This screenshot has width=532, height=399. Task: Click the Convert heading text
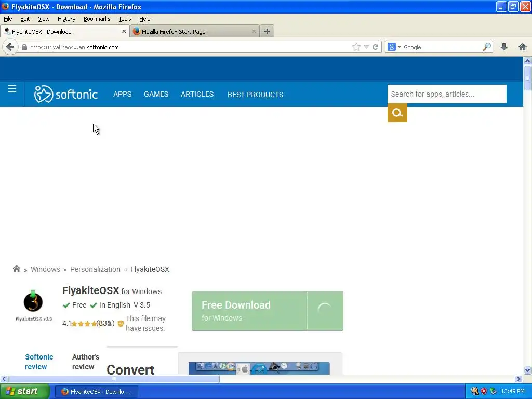(x=130, y=369)
